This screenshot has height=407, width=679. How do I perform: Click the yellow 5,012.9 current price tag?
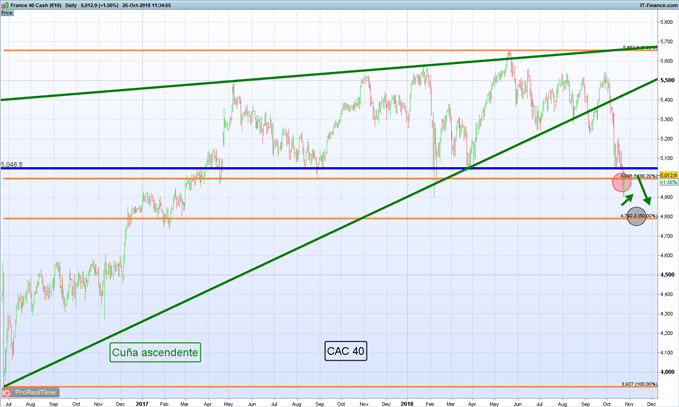(669, 175)
